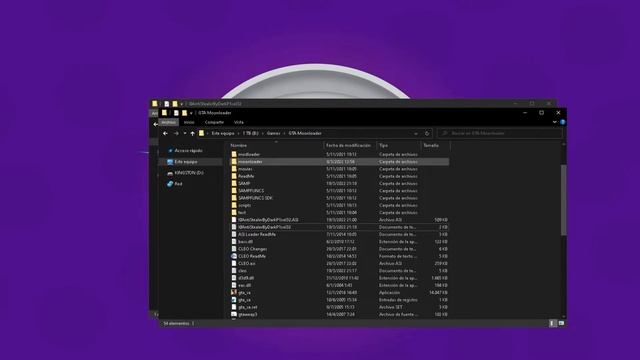Click 1 TB (E:) in address breadcrumb
The height and width of the screenshot is (360, 640).
point(251,133)
